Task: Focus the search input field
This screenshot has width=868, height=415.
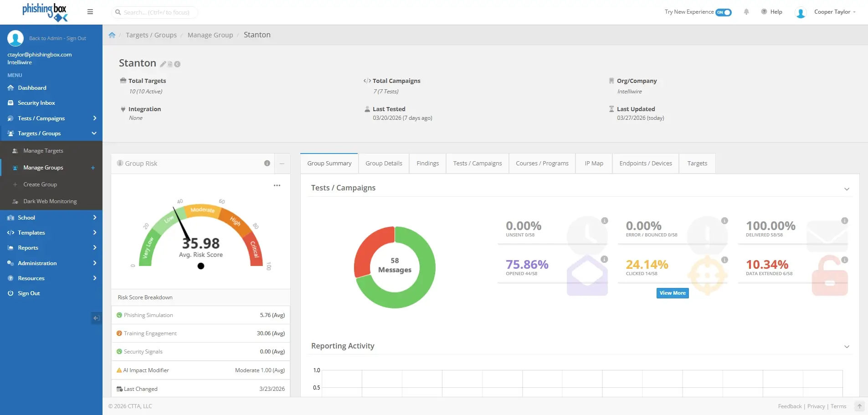Action: tap(157, 12)
